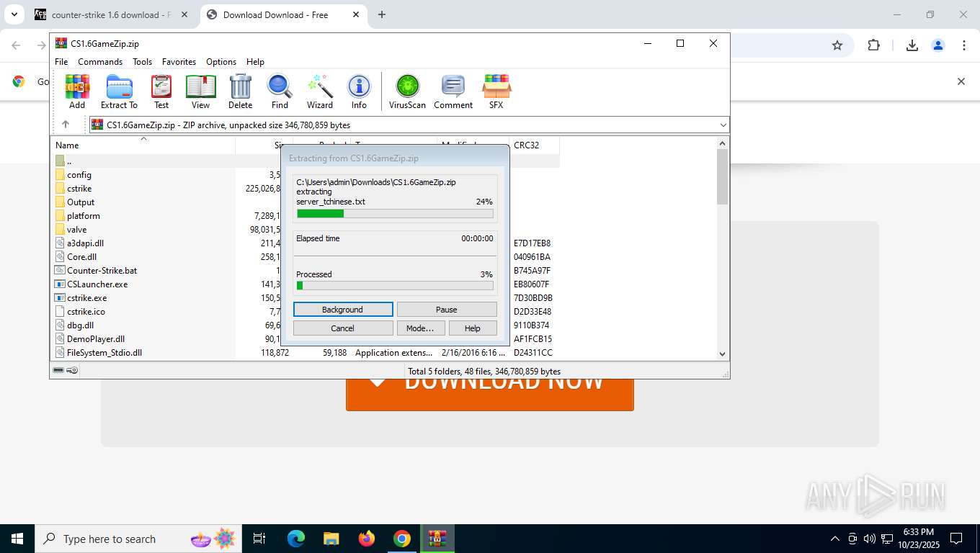The image size is (980, 553).
Task: Open a new Chrome tab
Action: pos(382,14)
